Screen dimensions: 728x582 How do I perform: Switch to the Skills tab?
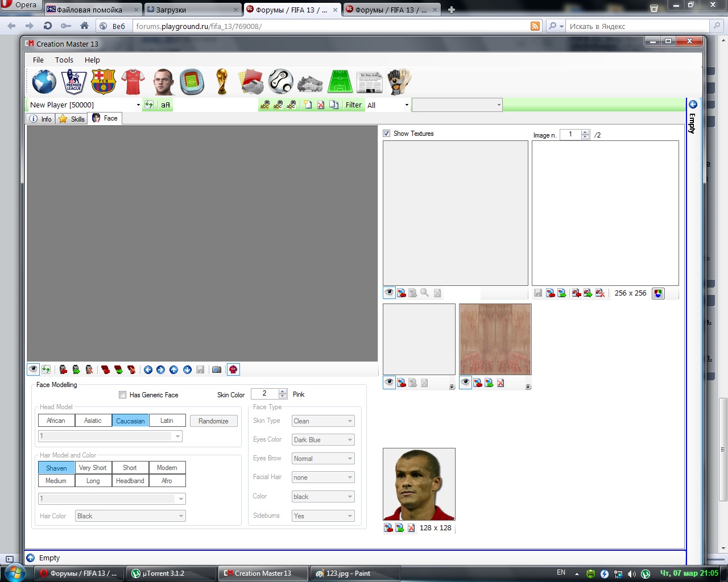click(72, 119)
